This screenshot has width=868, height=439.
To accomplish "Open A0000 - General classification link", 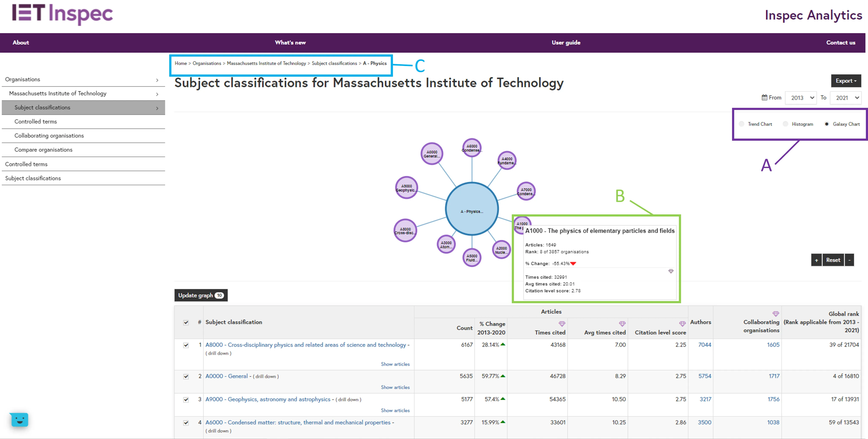I will click(x=226, y=376).
